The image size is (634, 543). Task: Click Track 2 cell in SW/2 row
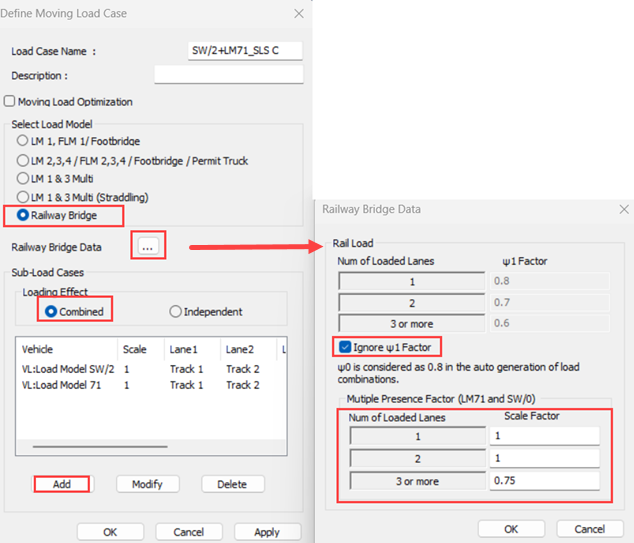(x=243, y=369)
